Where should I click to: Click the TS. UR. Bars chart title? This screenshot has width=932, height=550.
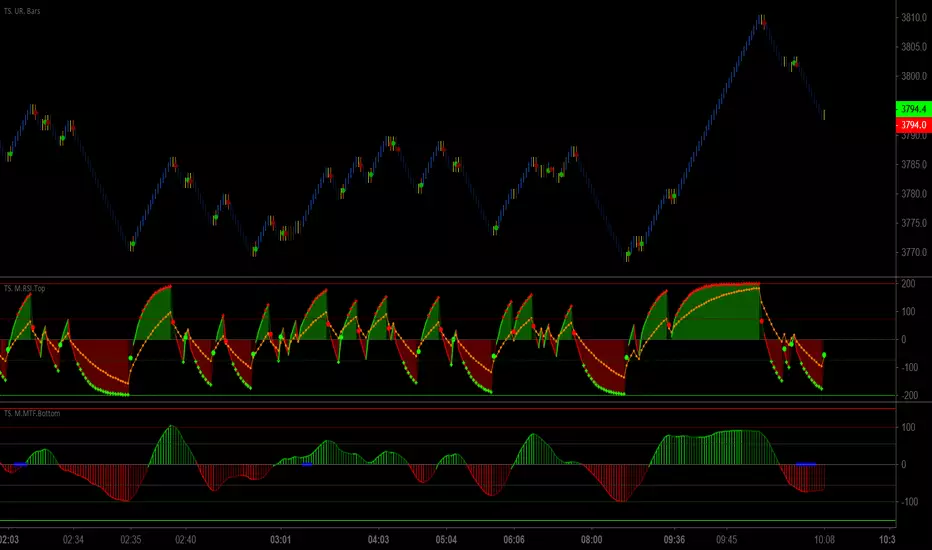click(30, 8)
